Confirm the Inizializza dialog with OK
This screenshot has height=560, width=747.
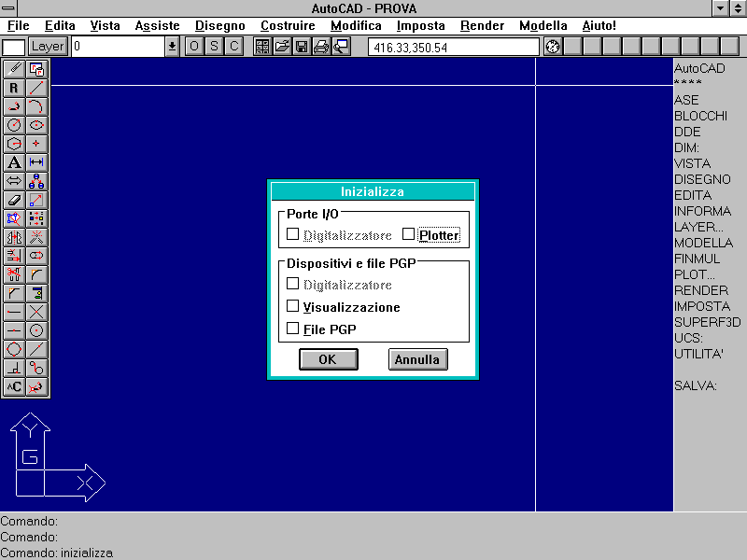tap(329, 359)
